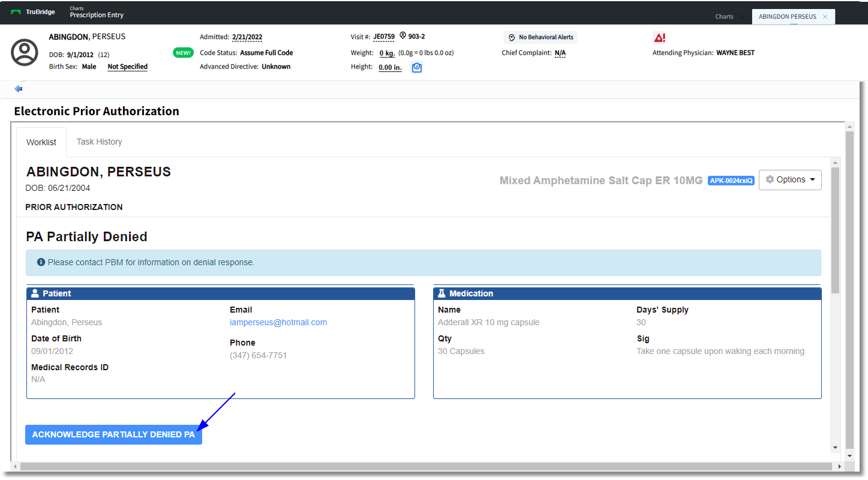The image size is (868, 480).
Task: Click the outer vertical scrollbar up arrow
Action: 849,127
